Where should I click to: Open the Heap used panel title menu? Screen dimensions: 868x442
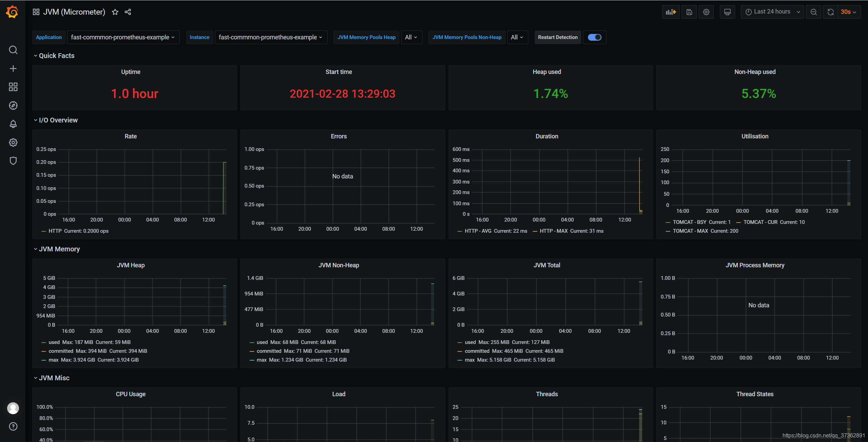point(547,72)
